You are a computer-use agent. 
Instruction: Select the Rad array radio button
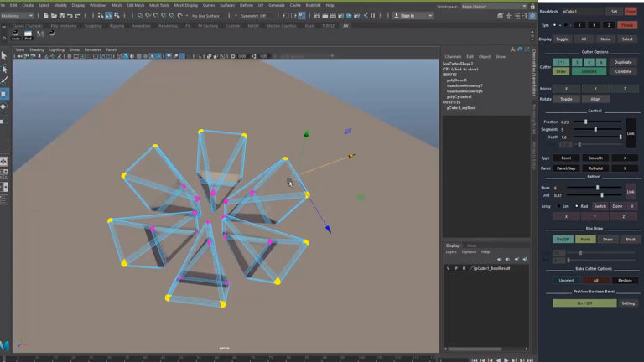pos(577,206)
